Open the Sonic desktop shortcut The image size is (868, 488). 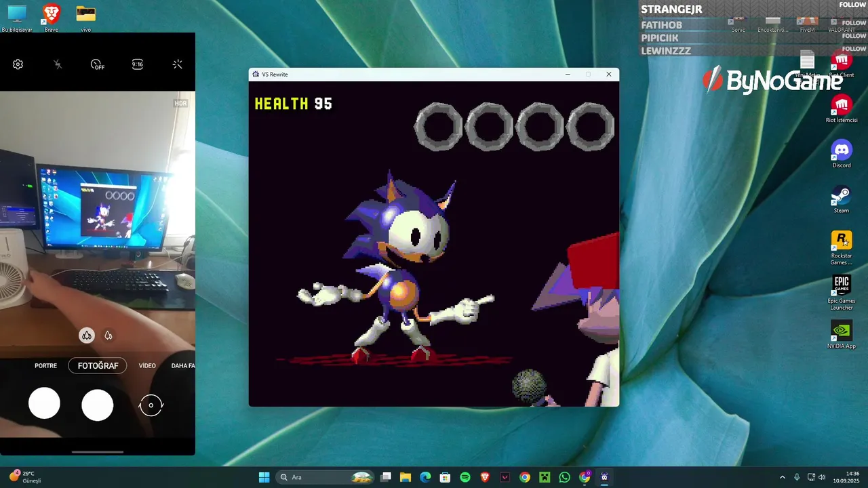(x=738, y=25)
